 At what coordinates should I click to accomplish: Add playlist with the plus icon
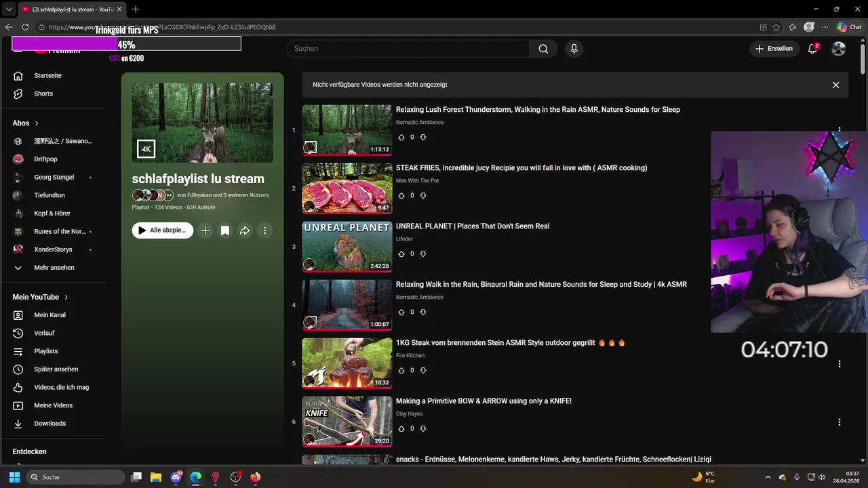[205, 230]
